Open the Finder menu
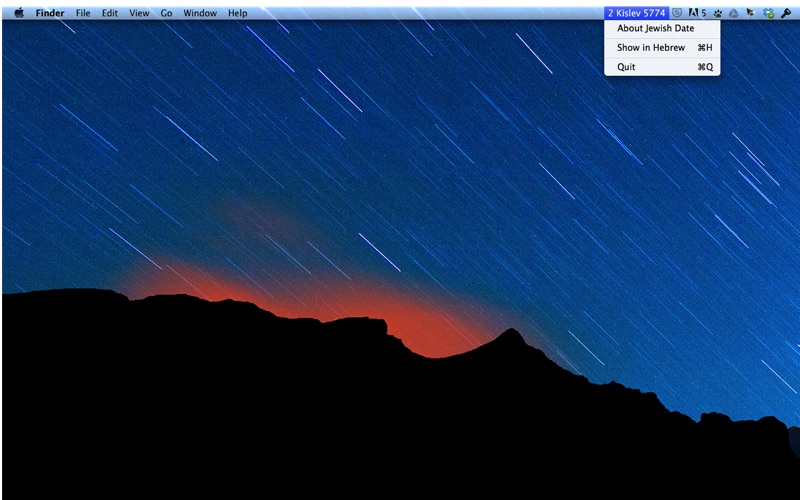 tap(49, 13)
